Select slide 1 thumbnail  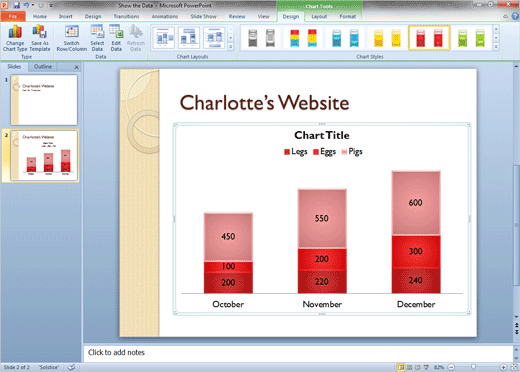point(44,100)
